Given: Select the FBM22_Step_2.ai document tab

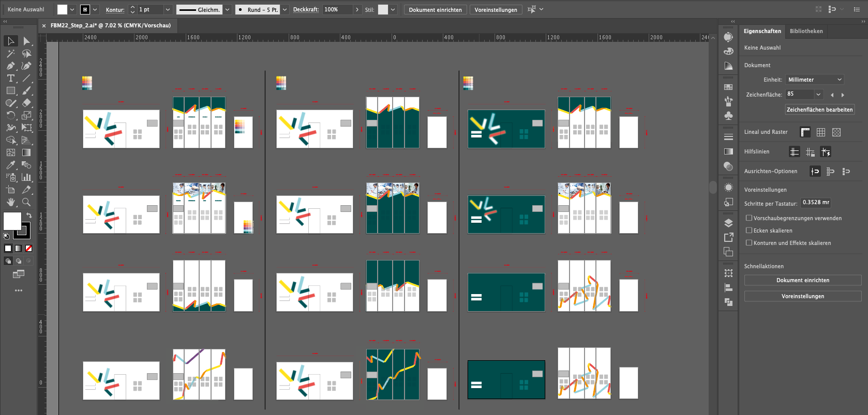Looking at the screenshot, I should (110, 25).
